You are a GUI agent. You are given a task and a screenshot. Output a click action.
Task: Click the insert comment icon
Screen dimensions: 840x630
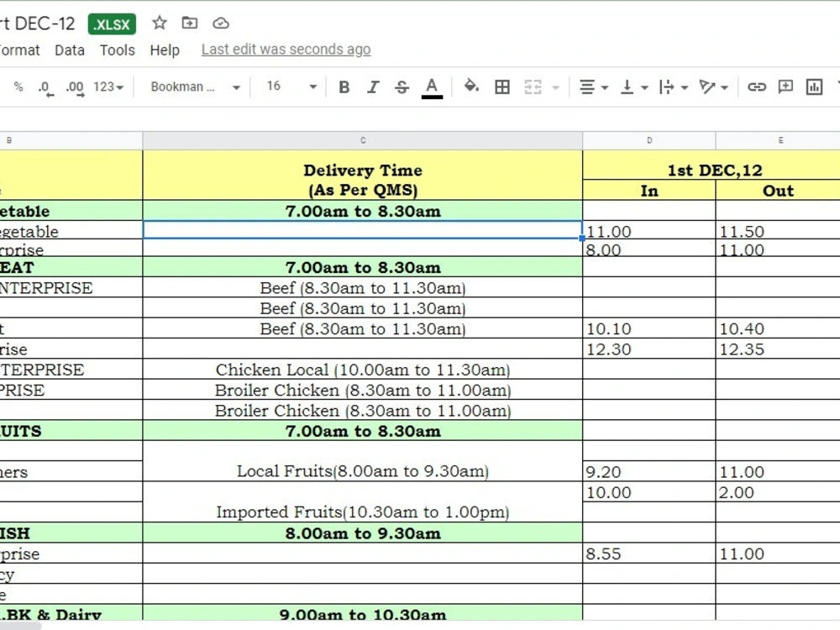pos(785,87)
